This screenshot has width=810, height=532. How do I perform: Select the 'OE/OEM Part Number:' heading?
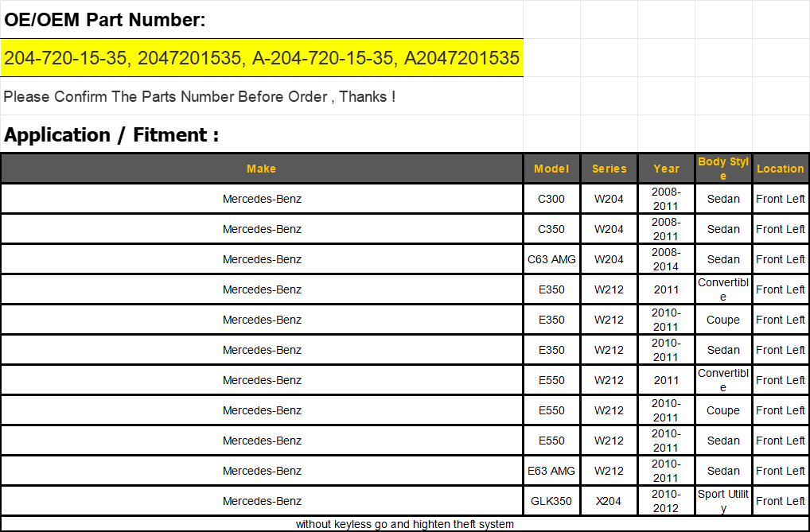[105, 20]
